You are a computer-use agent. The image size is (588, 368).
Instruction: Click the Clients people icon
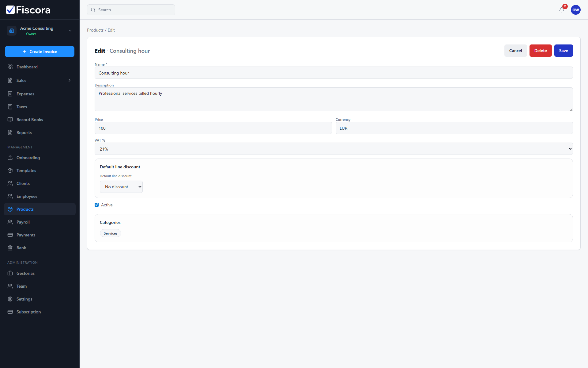click(x=10, y=183)
